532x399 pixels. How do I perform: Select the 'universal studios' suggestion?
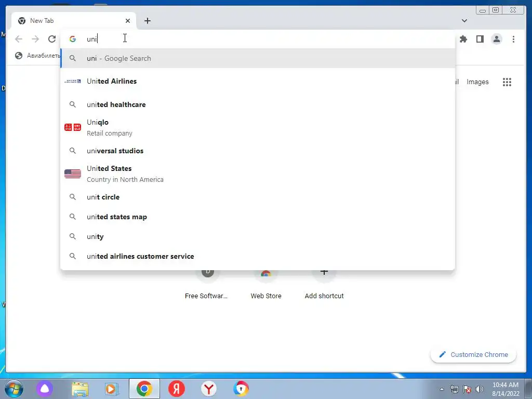(258, 151)
